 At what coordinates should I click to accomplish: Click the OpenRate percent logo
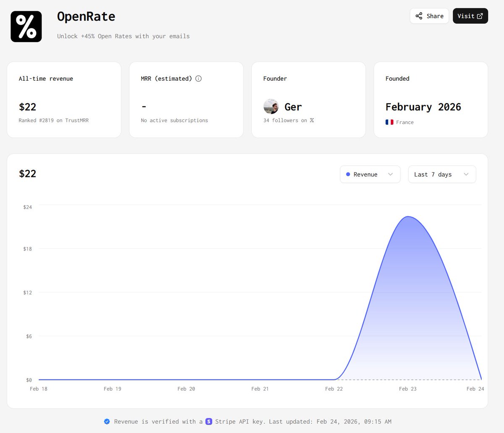coord(26,26)
